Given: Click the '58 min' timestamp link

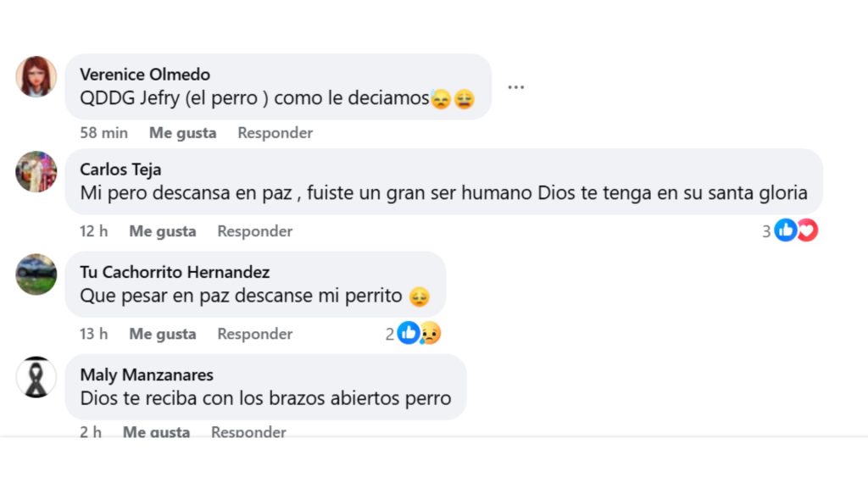Looking at the screenshot, I should click(x=103, y=132).
